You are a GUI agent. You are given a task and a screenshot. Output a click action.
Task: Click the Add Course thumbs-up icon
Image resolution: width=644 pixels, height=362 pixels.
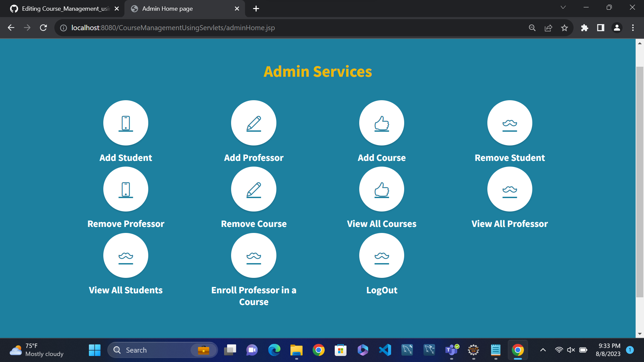(x=381, y=123)
